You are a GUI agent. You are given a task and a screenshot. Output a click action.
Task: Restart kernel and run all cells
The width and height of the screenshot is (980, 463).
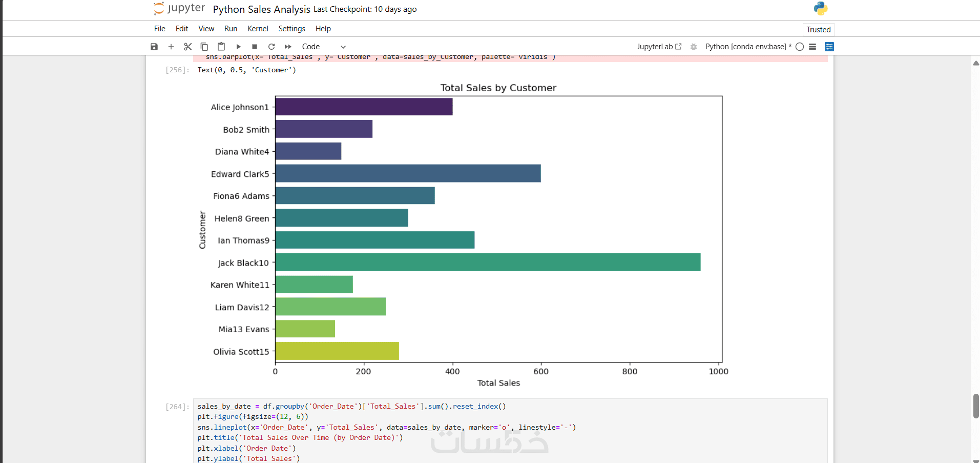point(288,47)
